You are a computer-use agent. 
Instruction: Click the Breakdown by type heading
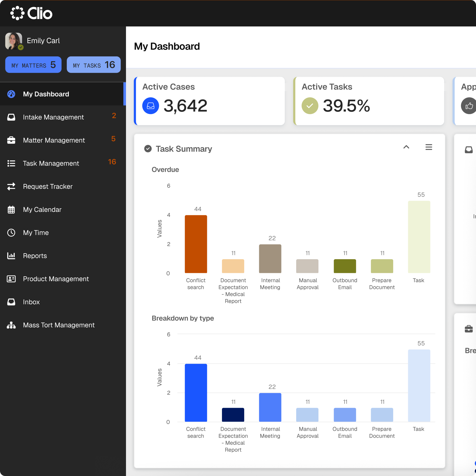click(183, 318)
